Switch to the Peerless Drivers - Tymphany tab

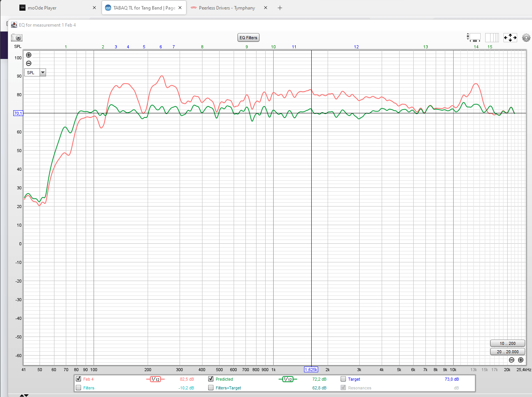pyautogui.click(x=229, y=8)
